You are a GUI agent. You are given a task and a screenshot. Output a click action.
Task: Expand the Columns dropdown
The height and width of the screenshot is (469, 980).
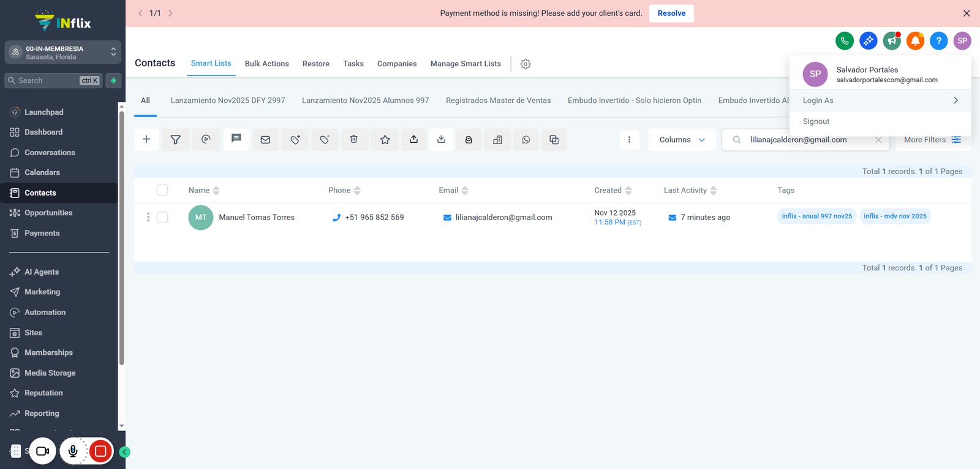click(682, 140)
